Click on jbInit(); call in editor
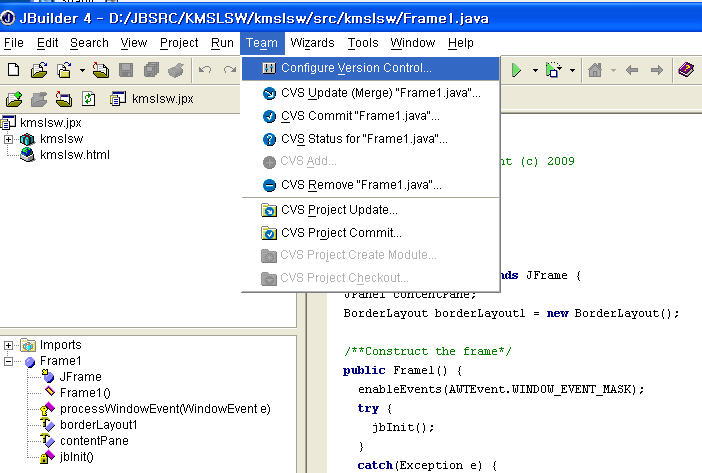The width and height of the screenshot is (702, 473). pos(403,427)
